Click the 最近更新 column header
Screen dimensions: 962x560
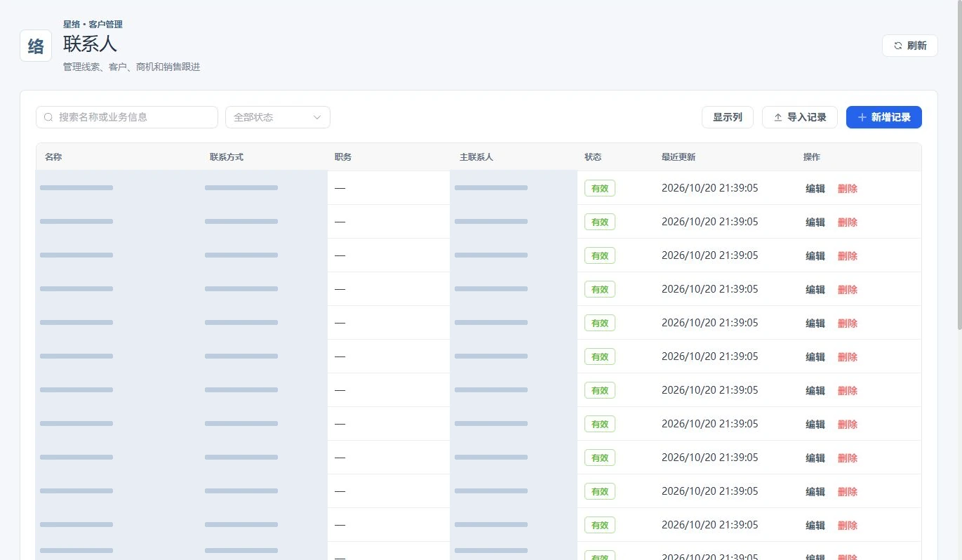point(679,157)
